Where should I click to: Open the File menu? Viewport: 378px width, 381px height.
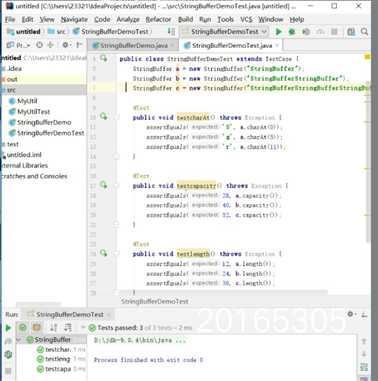[10, 19]
